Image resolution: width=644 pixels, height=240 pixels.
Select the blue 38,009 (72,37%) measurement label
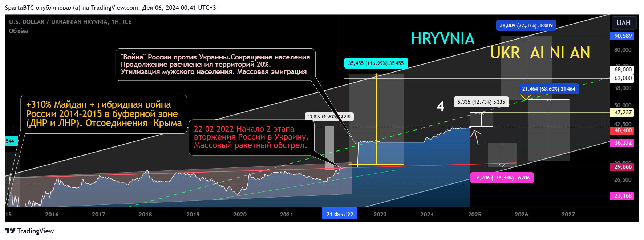(526, 25)
